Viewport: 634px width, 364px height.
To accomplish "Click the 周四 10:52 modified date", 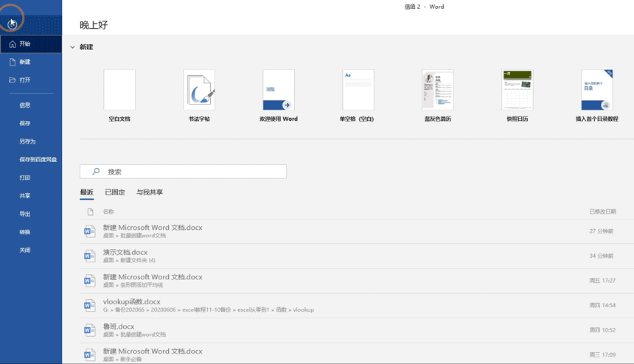I will point(602,330).
